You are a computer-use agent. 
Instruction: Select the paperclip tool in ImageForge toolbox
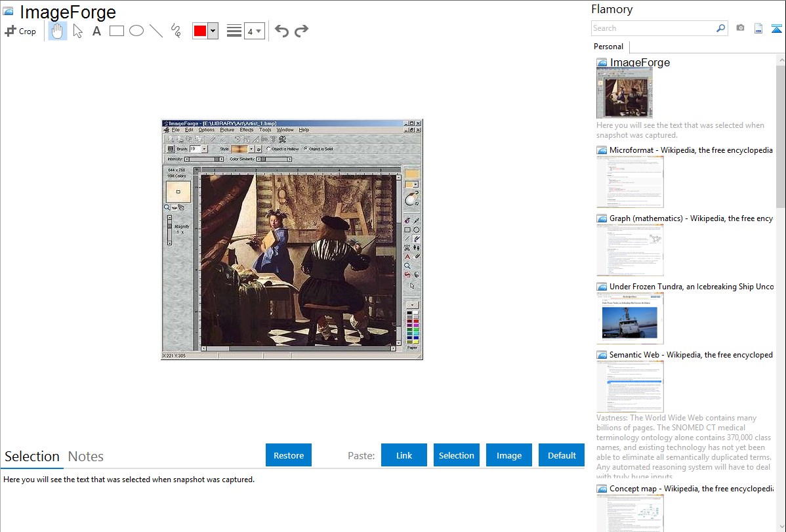pyautogui.click(x=417, y=256)
